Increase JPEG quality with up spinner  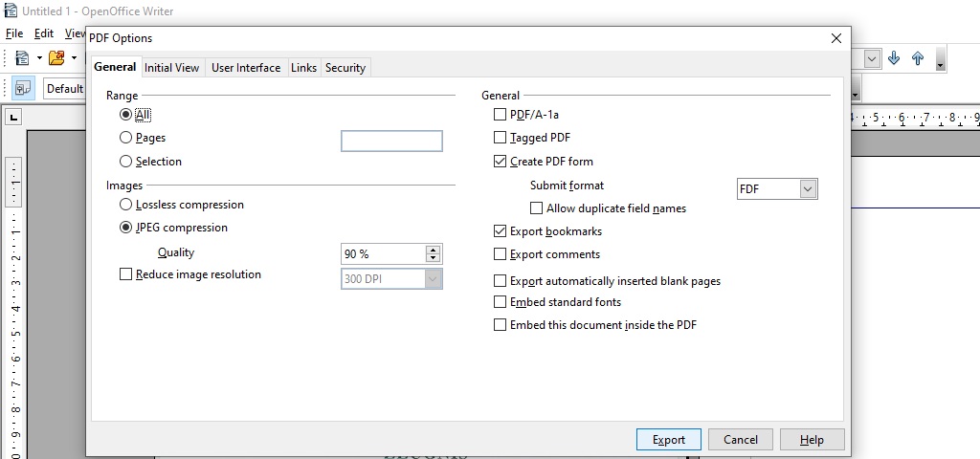(434, 250)
